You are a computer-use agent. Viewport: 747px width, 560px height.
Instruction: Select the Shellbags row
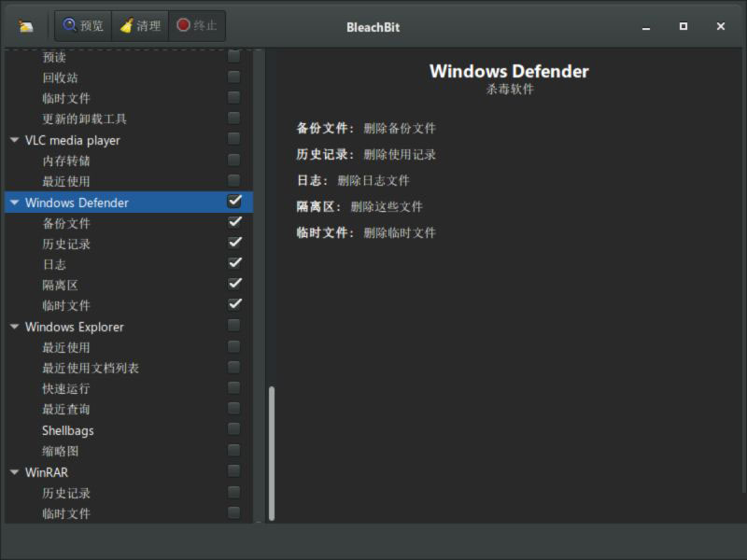point(129,430)
